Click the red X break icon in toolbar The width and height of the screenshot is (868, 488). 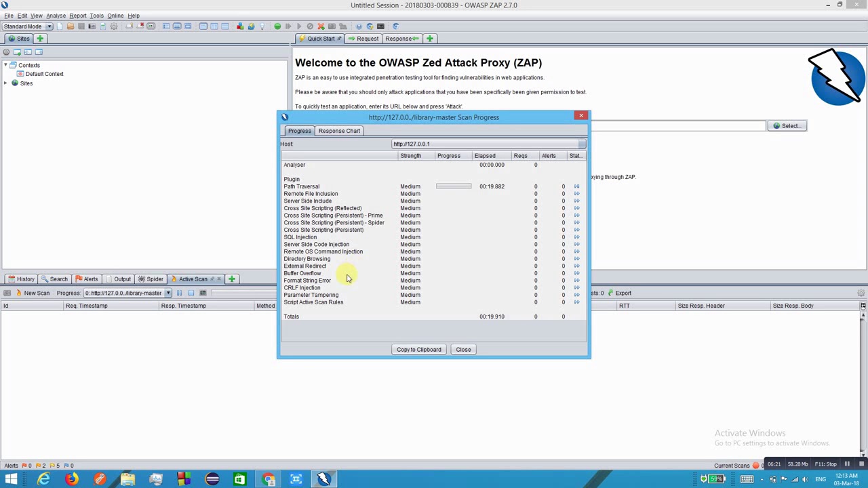click(321, 26)
